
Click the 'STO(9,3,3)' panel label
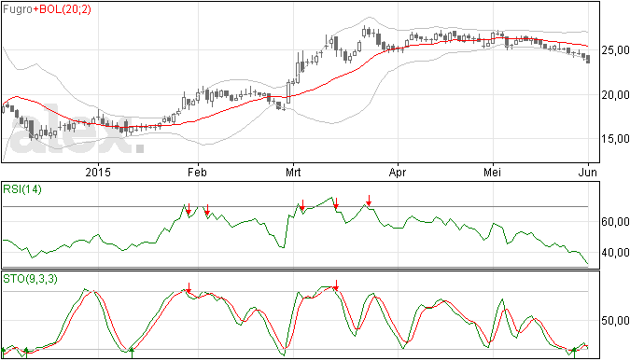click(x=30, y=279)
